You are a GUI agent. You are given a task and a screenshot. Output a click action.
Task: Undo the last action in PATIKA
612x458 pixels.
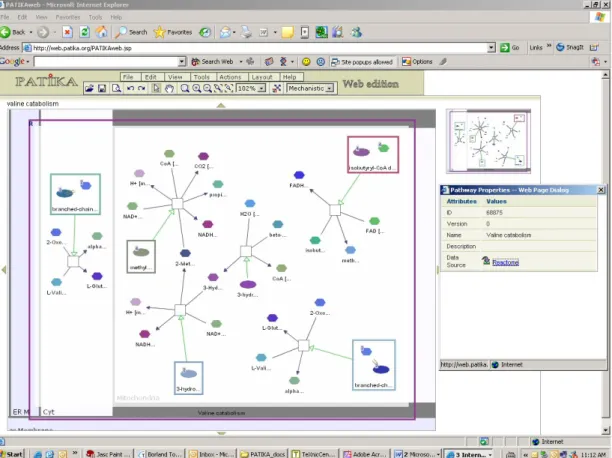(130, 89)
